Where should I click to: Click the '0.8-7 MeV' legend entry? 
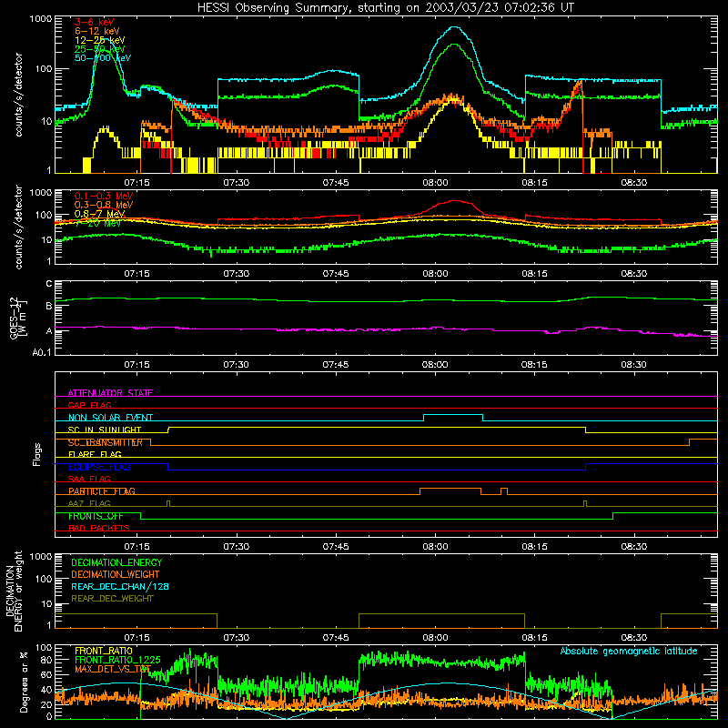tap(99, 214)
